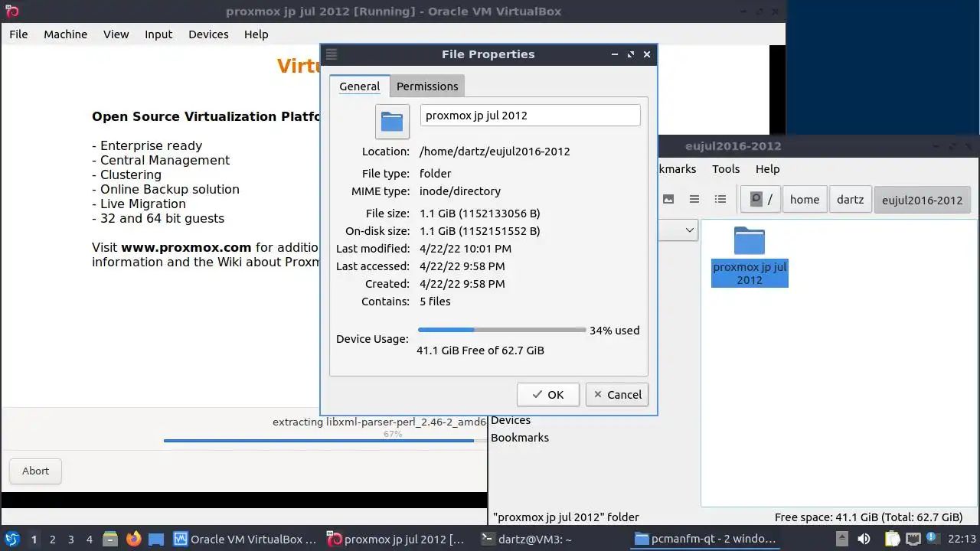Screen dimensions: 980x551
Task: Abort the Proxmox installation
Action: coord(35,471)
